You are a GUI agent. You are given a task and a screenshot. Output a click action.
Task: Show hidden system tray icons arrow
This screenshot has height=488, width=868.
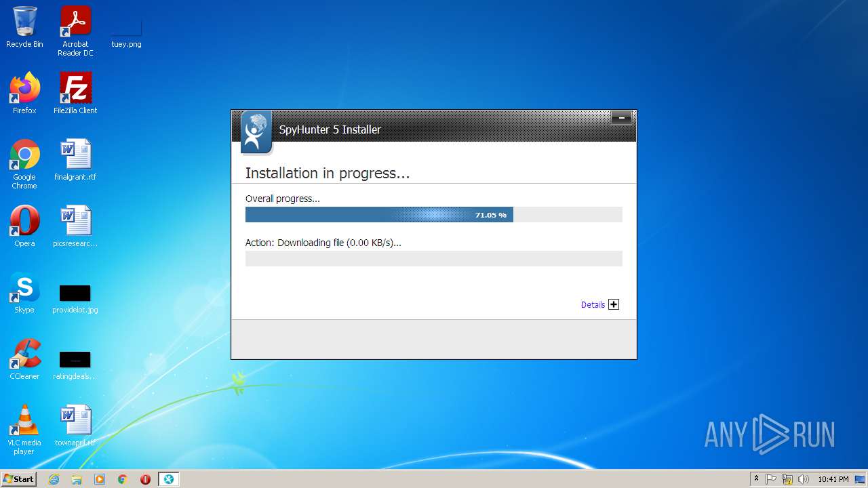[x=756, y=479]
